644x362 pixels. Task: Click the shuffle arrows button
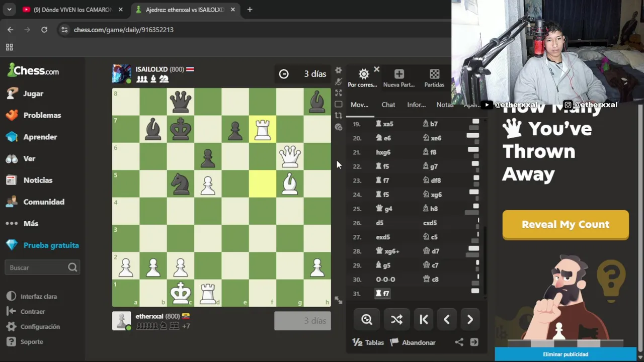click(x=396, y=320)
